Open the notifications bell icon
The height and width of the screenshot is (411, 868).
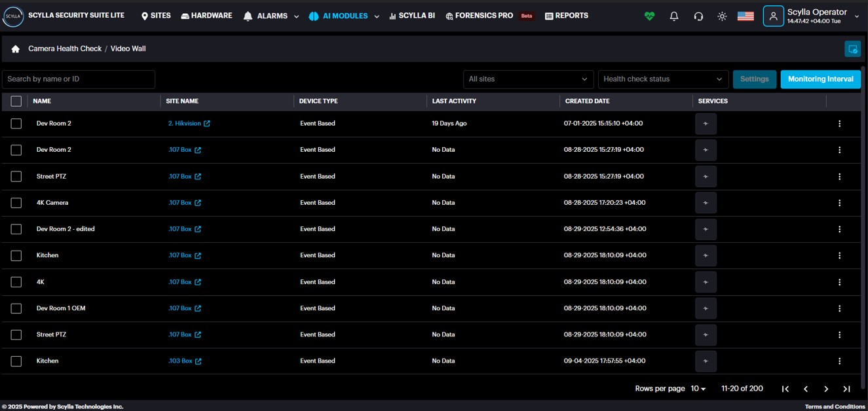point(673,16)
